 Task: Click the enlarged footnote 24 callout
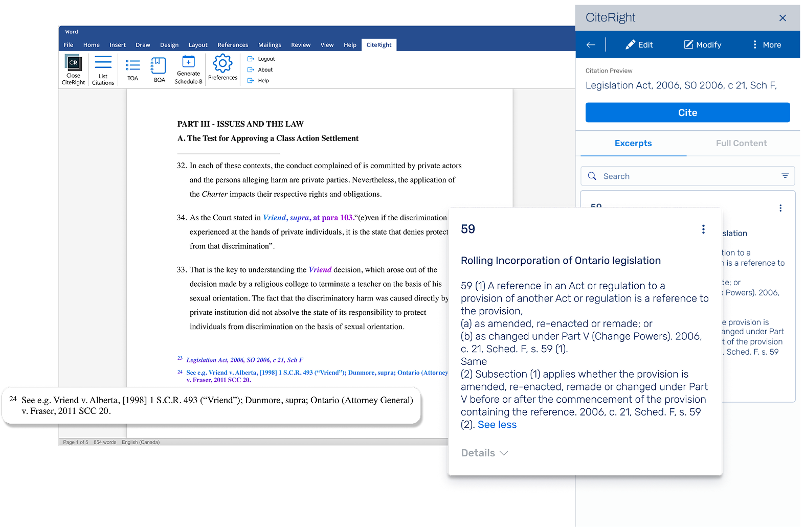click(x=211, y=405)
